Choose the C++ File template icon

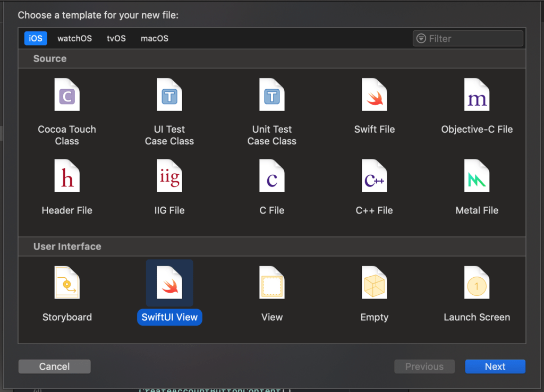click(375, 175)
